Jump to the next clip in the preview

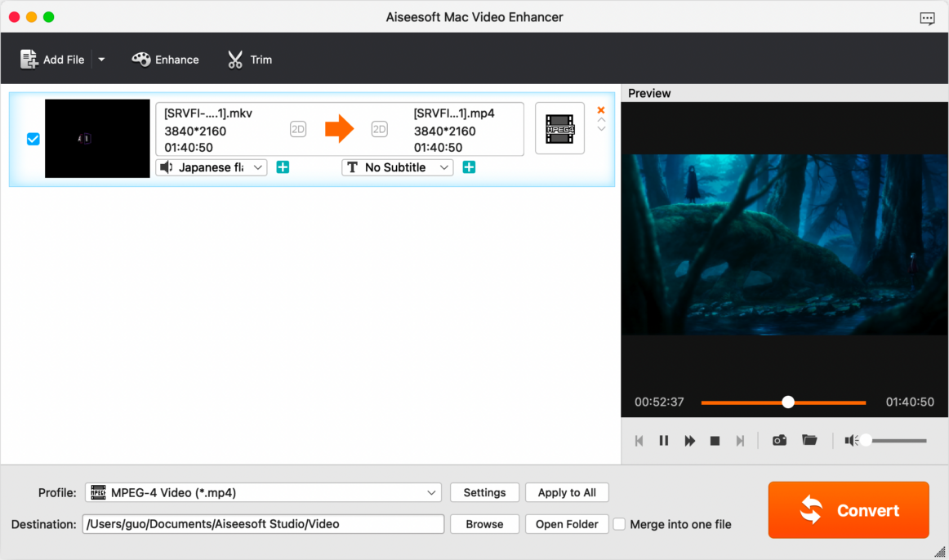740,441
